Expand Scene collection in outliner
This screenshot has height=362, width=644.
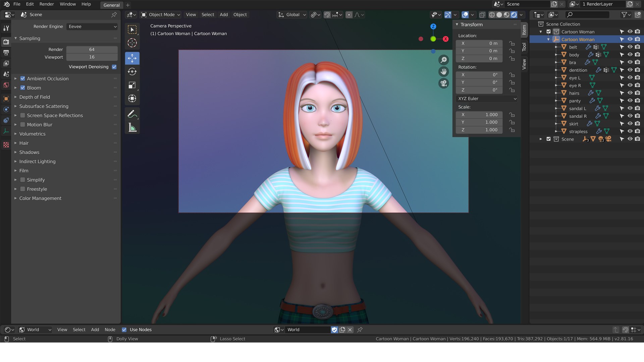coord(541,139)
